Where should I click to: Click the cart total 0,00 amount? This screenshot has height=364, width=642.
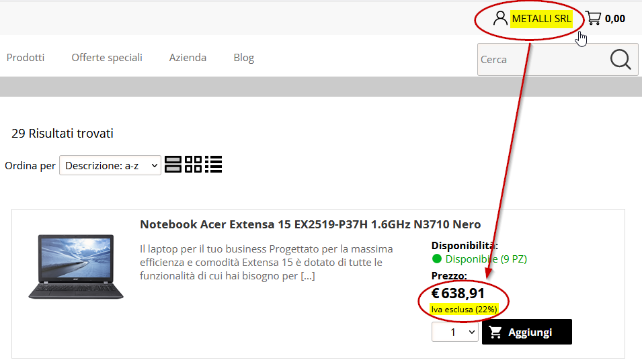point(615,19)
